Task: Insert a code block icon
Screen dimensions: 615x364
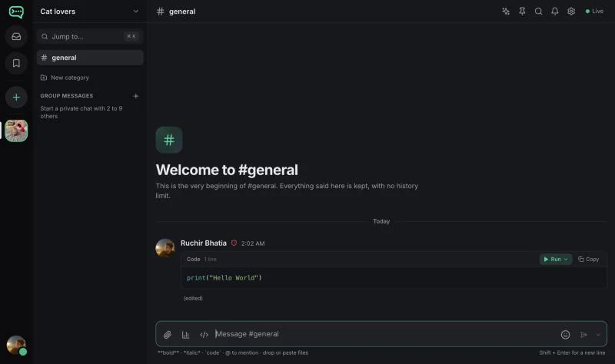Action: pos(204,335)
